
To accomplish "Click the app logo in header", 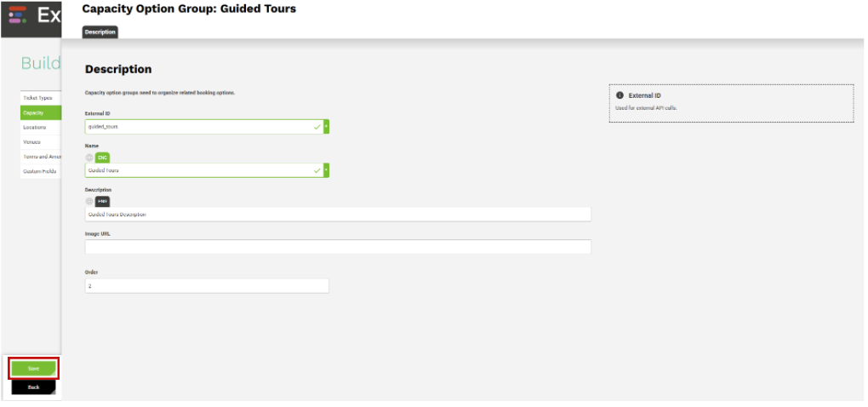I will click(x=18, y=15).
